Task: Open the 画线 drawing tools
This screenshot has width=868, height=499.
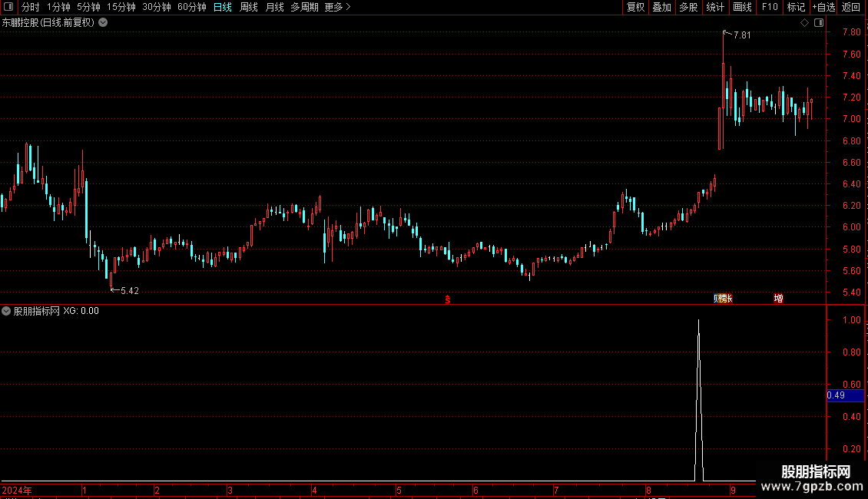Action: click(x=742, y=7)
